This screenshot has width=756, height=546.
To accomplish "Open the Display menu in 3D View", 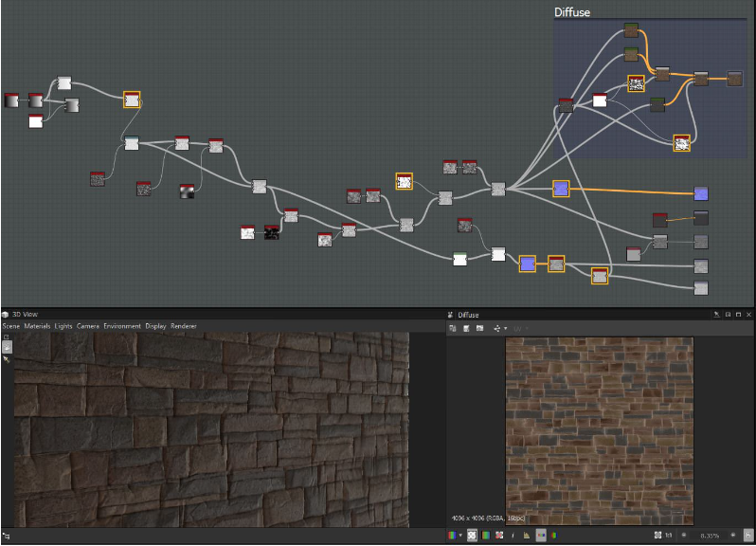I will (x=155, y=326).
